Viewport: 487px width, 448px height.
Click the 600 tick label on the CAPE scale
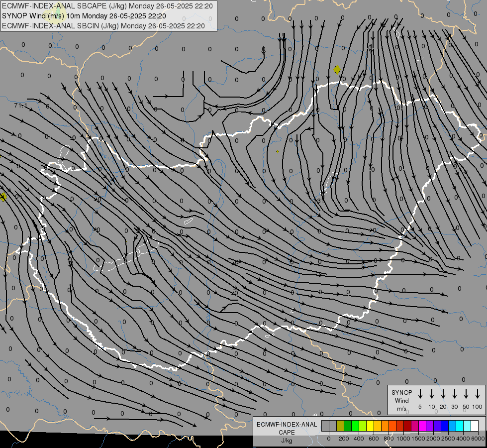374,439
